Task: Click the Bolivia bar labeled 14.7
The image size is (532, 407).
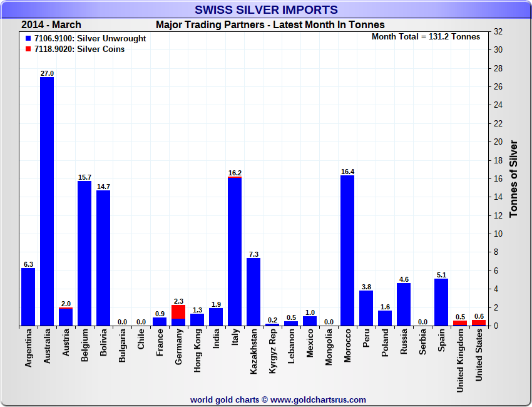Action: coord(103,258)
